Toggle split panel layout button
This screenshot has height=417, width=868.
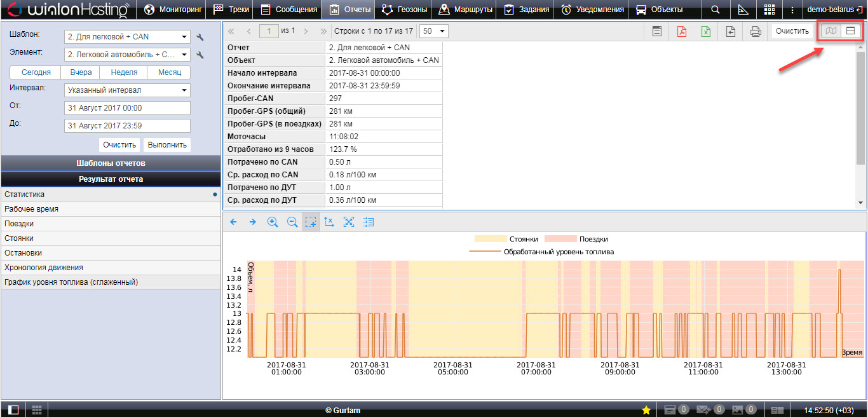850,31
